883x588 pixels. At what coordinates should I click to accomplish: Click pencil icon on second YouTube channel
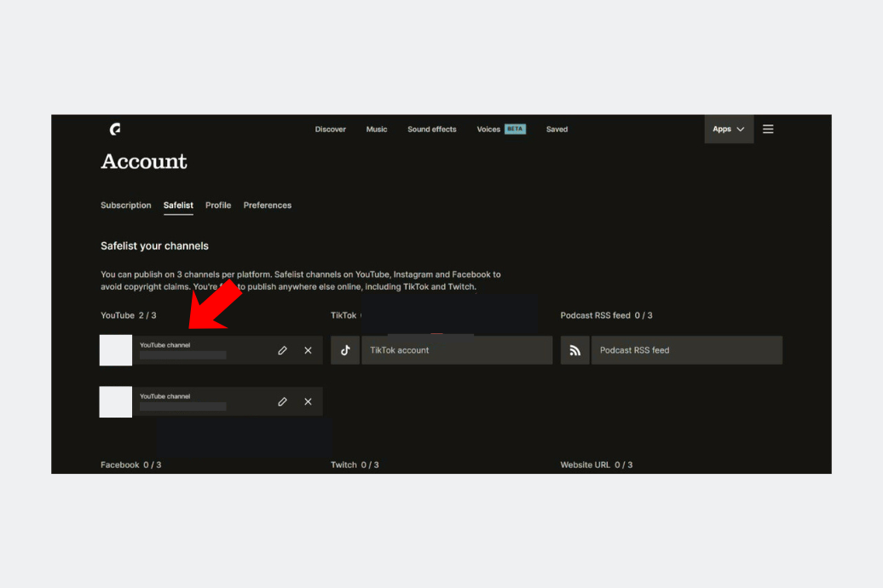282,401
